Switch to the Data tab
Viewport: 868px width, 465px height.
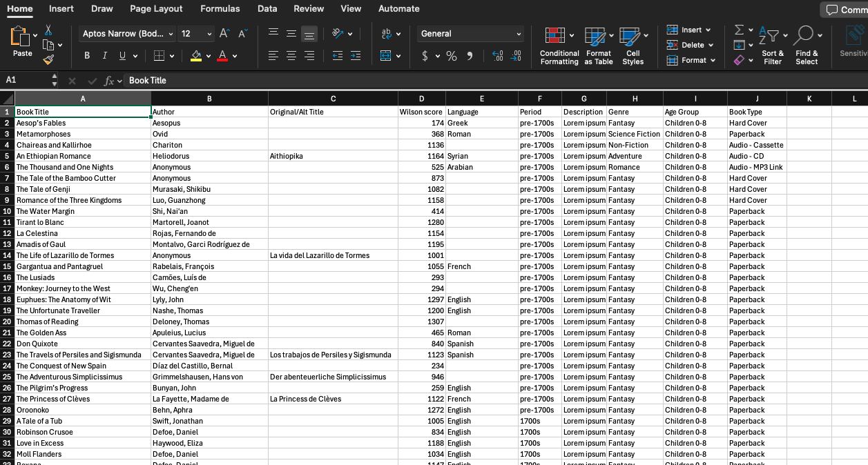coord(267,9)
